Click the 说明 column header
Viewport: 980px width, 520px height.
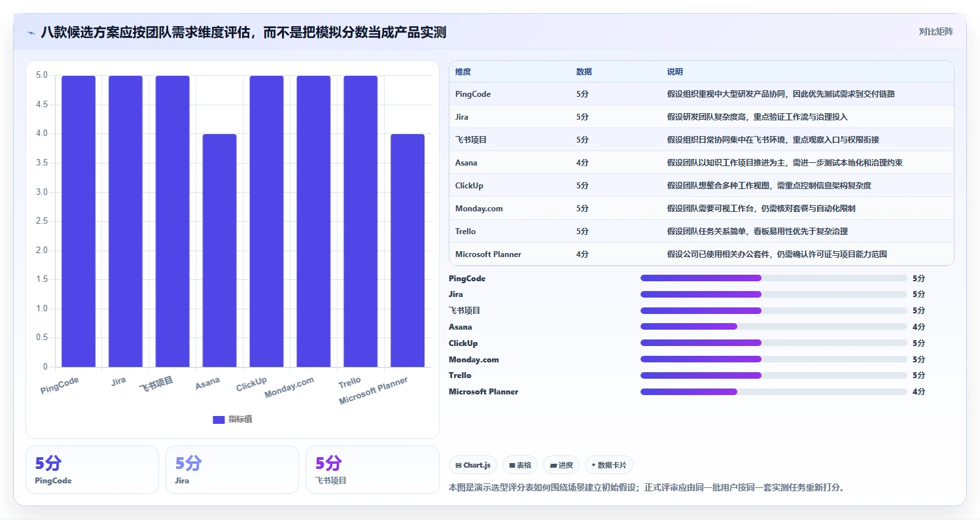[674, 71]
